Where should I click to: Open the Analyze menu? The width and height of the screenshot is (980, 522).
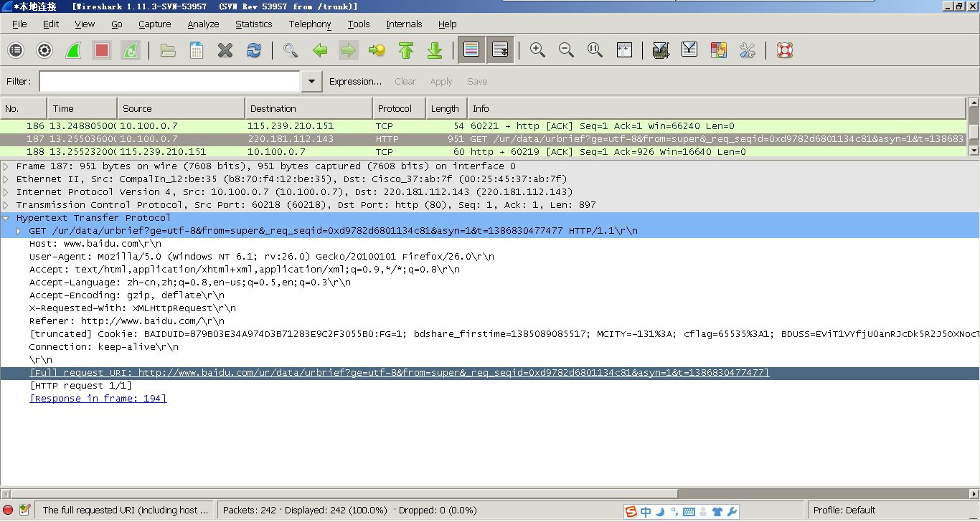click(x=203, y=24)
